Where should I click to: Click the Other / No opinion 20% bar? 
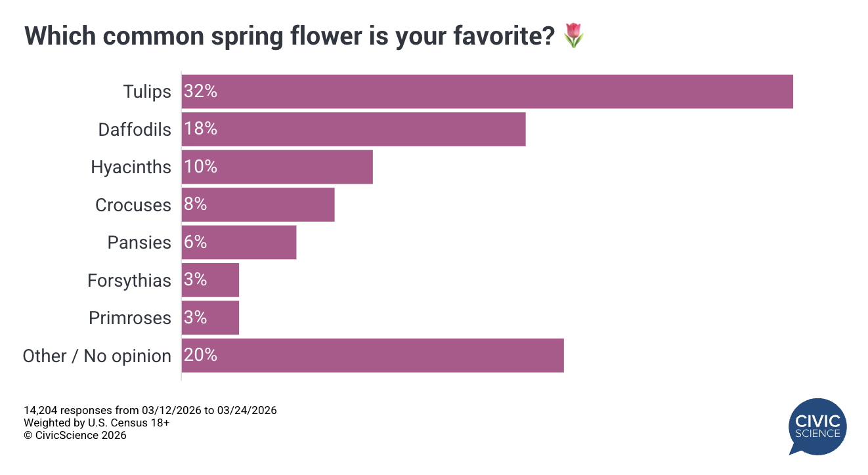[x=372, y=356]
